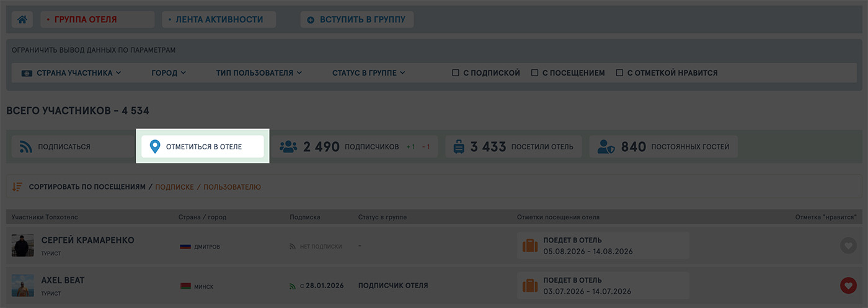Click the Belarus flag beside Минск
This screenshot has width=868, height=308.
coord(185,286)
